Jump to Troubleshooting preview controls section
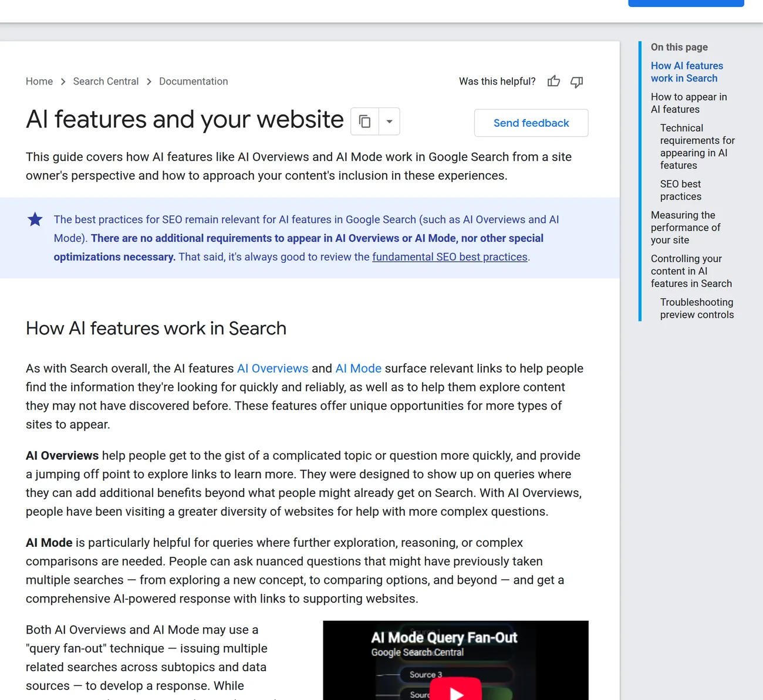Image resolution: width=763 pixels, height=700 pixels. (x=697, y=309)
